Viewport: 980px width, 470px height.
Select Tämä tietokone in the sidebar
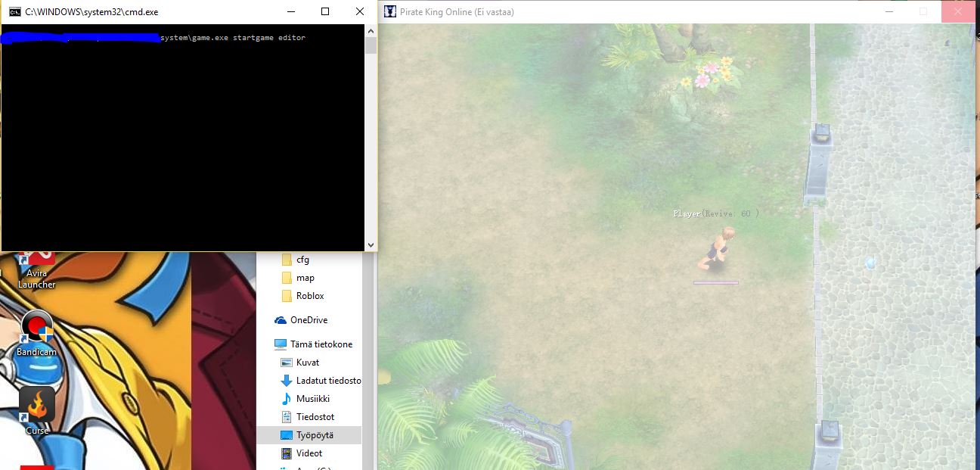[x=321, y=344]
